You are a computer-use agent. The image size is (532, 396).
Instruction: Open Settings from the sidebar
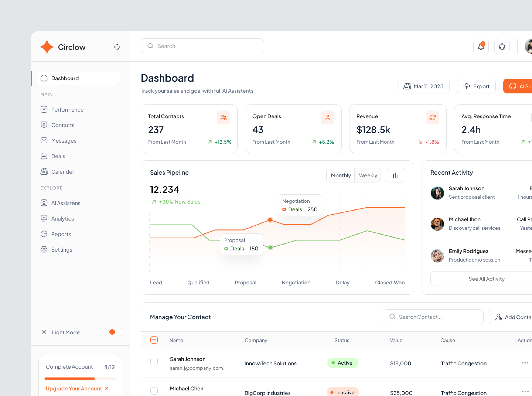[x=62, y=249]
